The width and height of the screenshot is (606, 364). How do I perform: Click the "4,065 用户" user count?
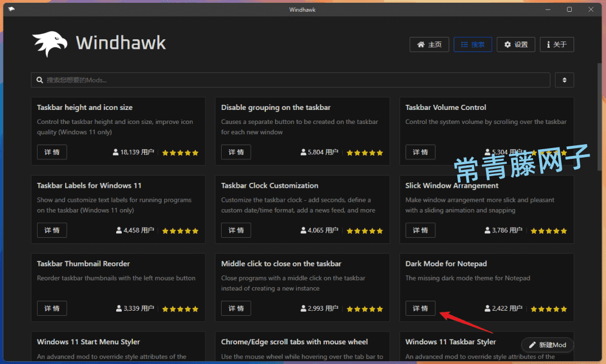click(x=319, y=231)
